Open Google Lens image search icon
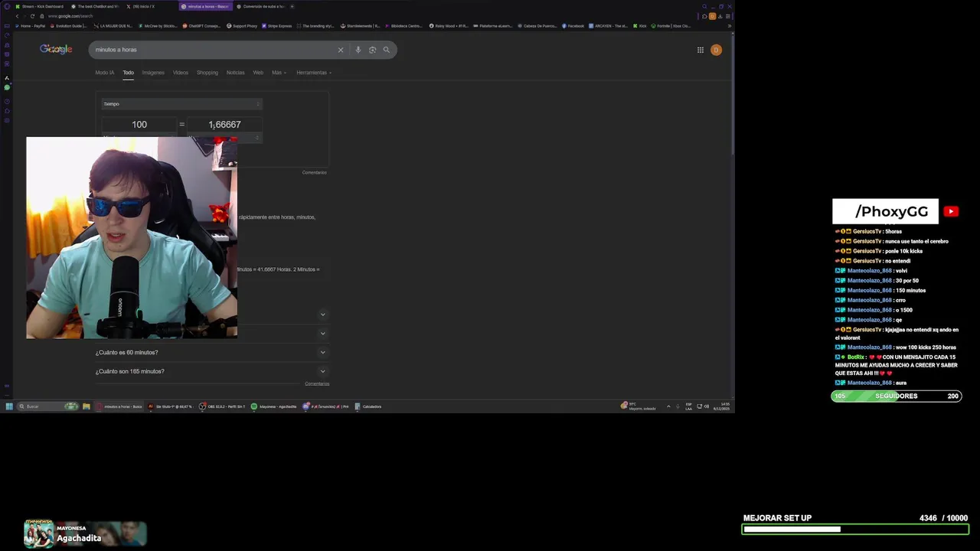 tap(372, 50)
